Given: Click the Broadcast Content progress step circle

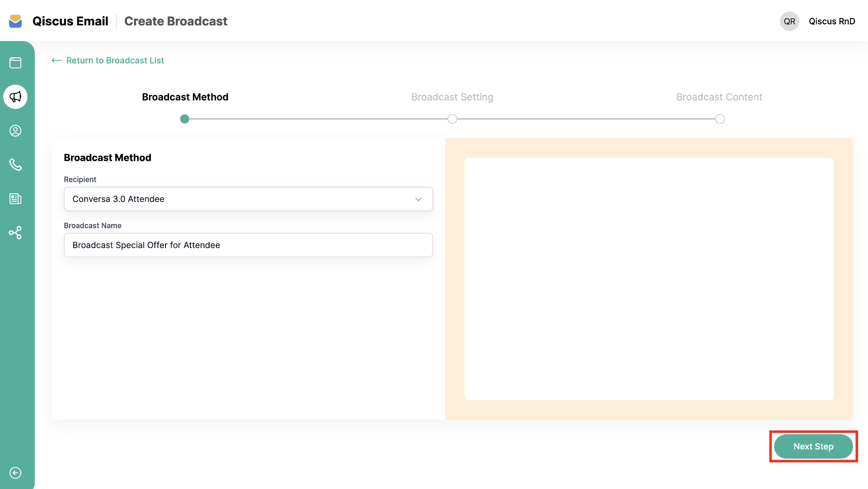Looking at the screenshot, I should 720,119.
